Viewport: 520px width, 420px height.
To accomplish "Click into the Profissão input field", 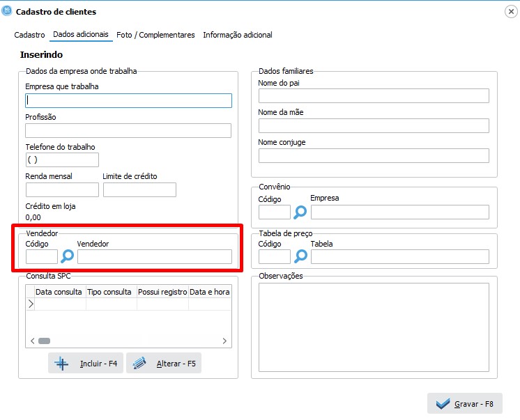I will point(128,131).
